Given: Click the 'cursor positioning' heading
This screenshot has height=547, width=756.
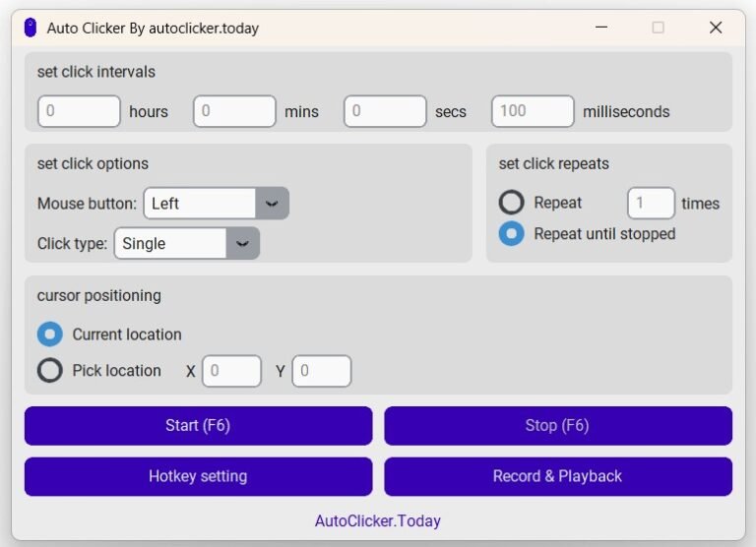Looking at the screenshot, I should [x=99, y=295].
